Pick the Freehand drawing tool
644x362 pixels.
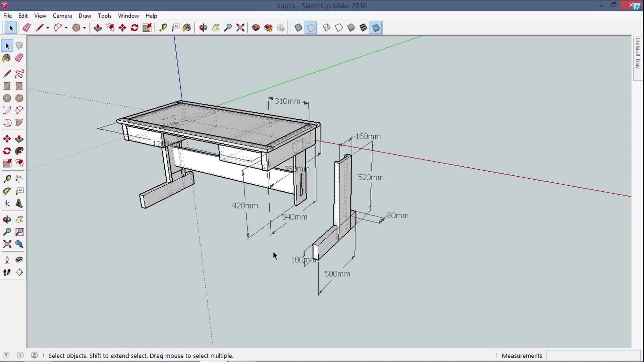coord(19,74)
